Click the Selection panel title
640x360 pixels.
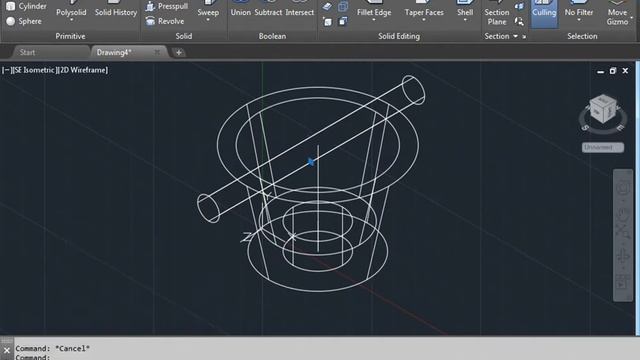[582, 36]
